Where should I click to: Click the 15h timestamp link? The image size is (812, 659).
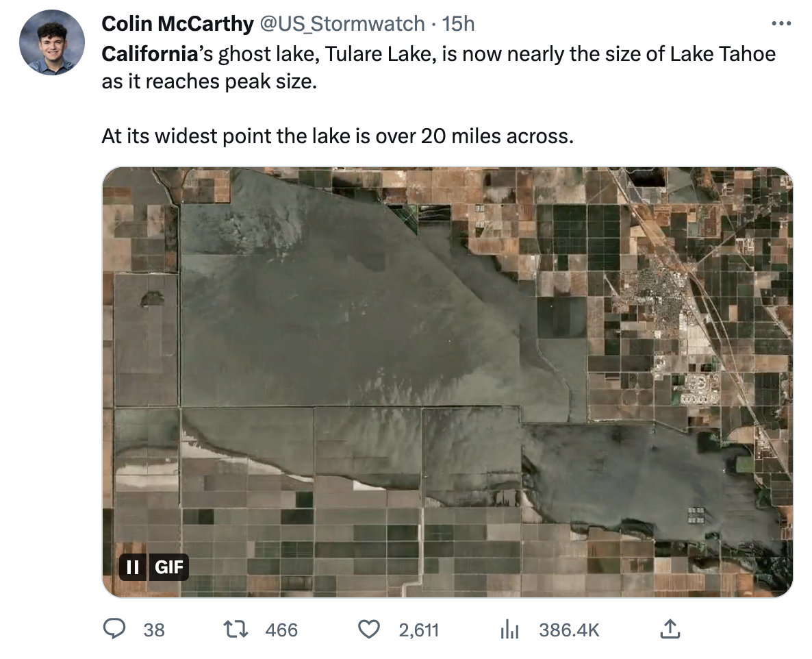click(459, 24)
